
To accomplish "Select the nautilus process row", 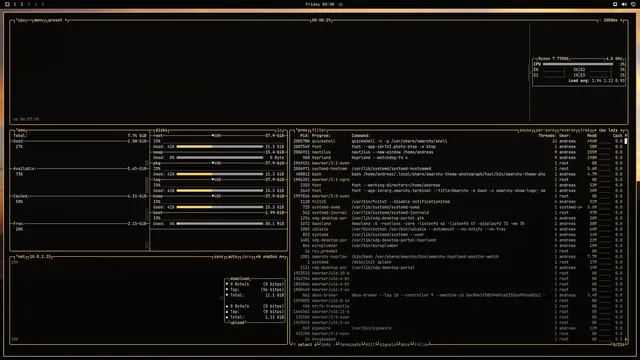I will click(x=458, y=152).
